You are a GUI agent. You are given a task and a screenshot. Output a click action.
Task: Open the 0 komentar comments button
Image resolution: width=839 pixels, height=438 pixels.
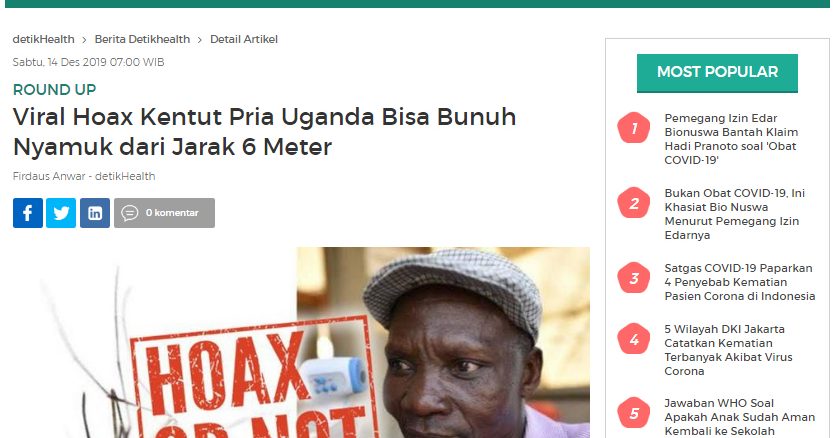click(x=164, y=213)
